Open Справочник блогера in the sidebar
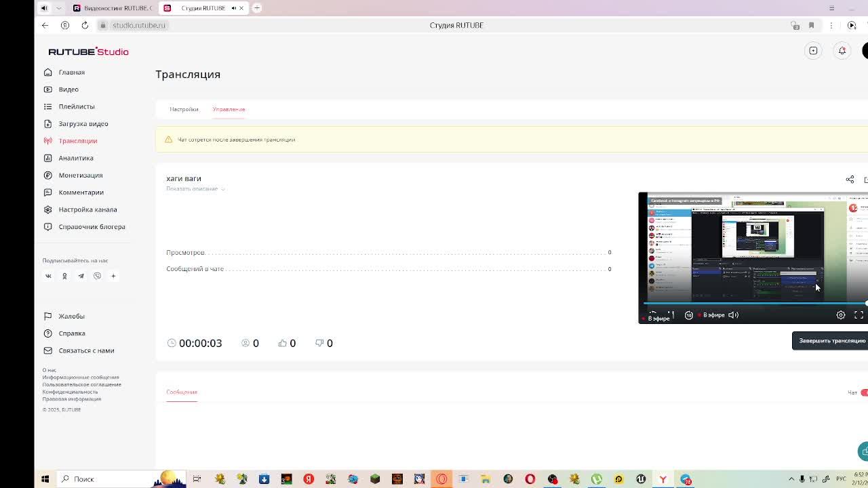Image resolution: width=868 pixels, height=488 pixels. pos(92,227)
